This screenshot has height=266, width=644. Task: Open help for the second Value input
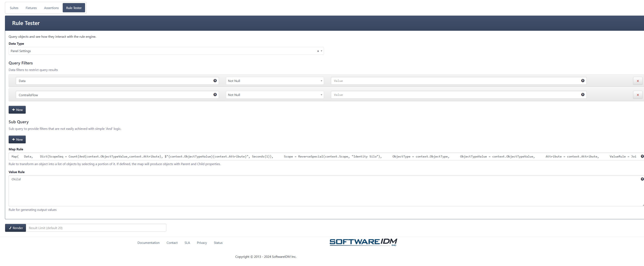(x=583, y=95)
